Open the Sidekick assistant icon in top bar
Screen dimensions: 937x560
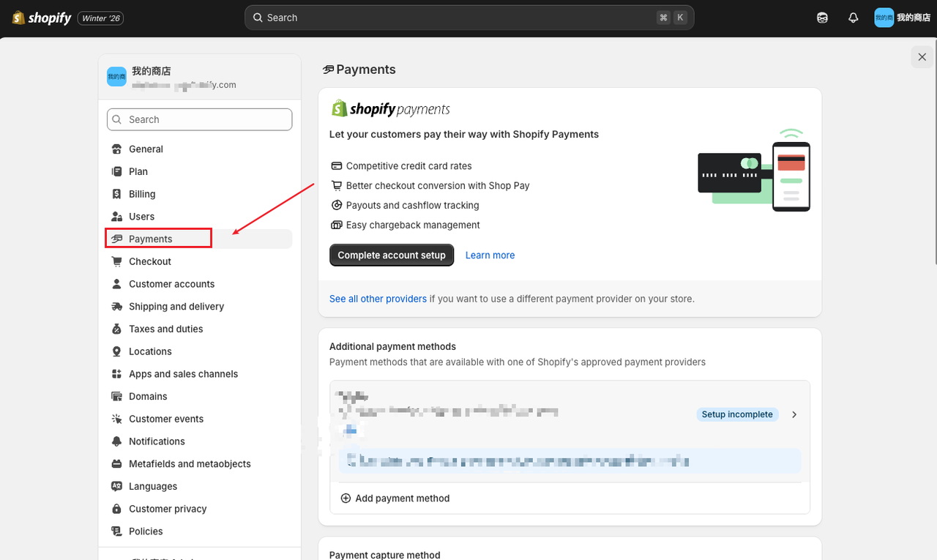coord(821,17)
